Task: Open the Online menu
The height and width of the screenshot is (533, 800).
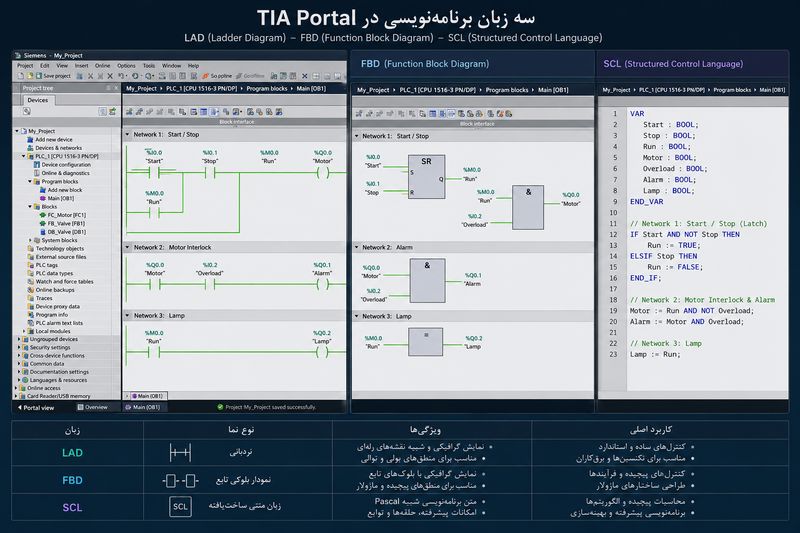Action: (103, 66)
